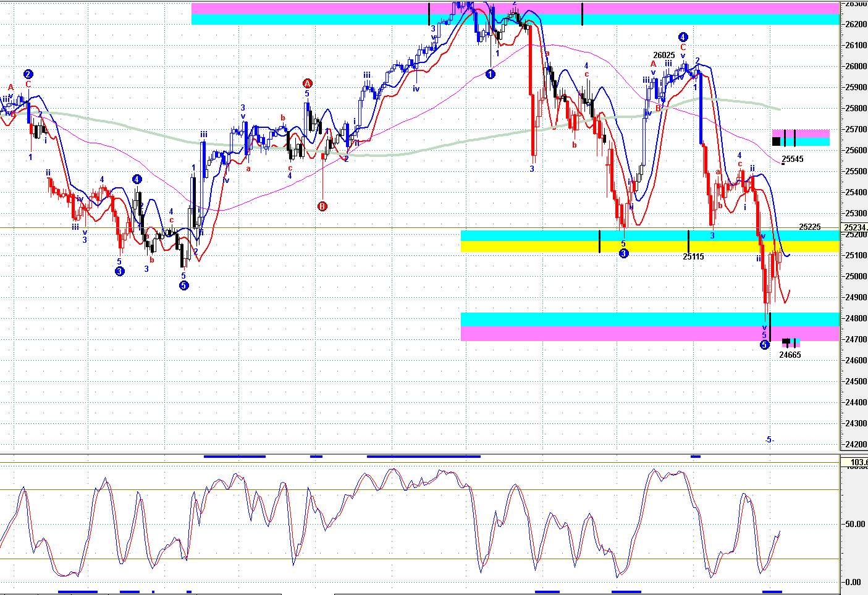Click the 25545 price label

coord(793,159)
